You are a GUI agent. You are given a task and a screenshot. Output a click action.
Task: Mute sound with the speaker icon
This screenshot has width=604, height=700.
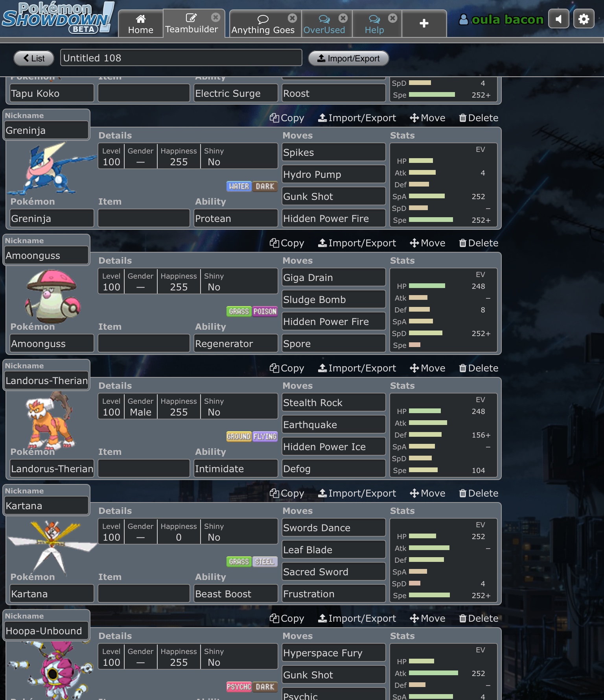[x=559, y=19]
